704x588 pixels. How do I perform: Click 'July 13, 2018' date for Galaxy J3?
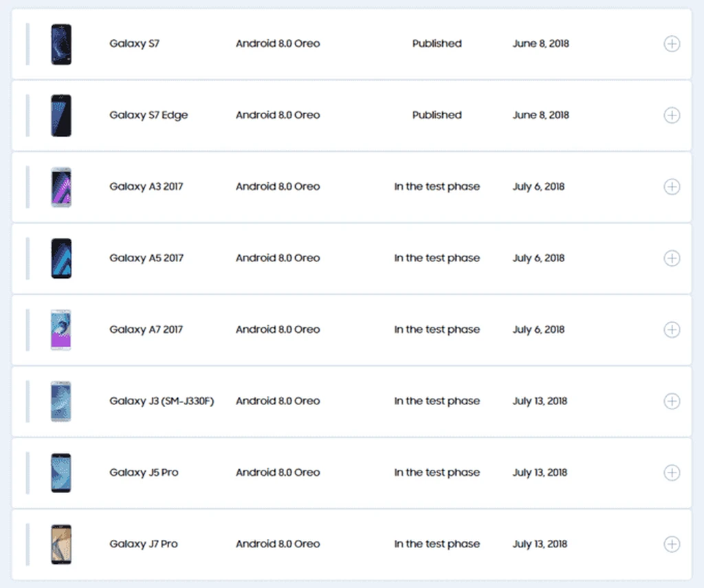(x=540, y=401)
